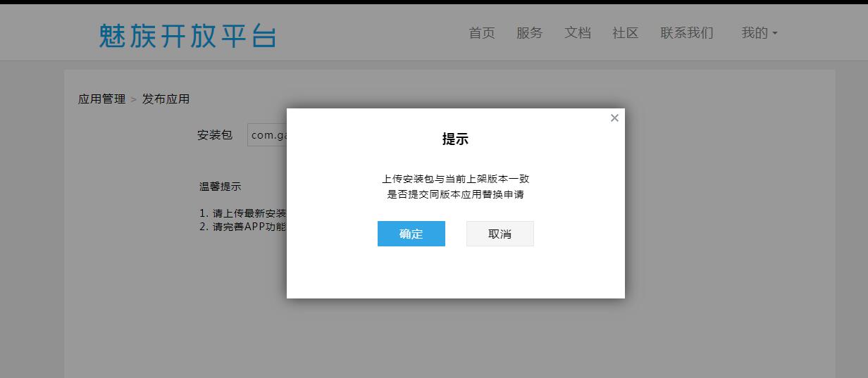Cancel the dialog with 取消
This screenshot has height=378, width=868.
tap(500, 234)
